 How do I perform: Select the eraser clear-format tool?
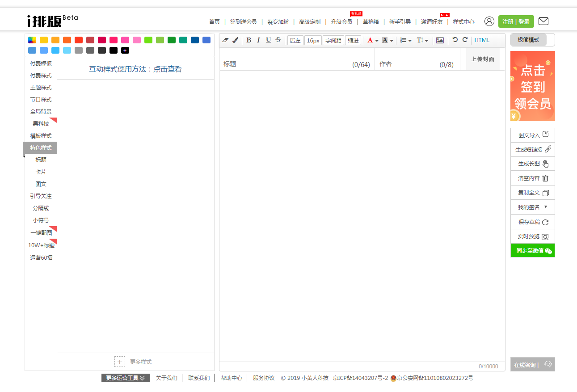tap(225, 40)
